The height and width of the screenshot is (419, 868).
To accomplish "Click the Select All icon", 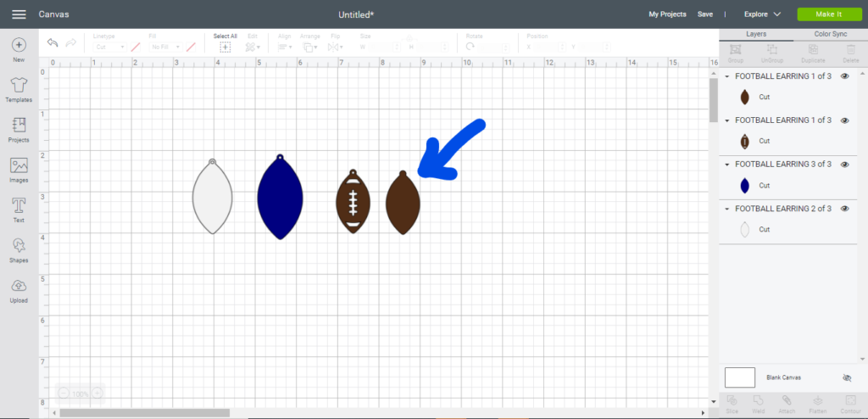I will [225, 47].
